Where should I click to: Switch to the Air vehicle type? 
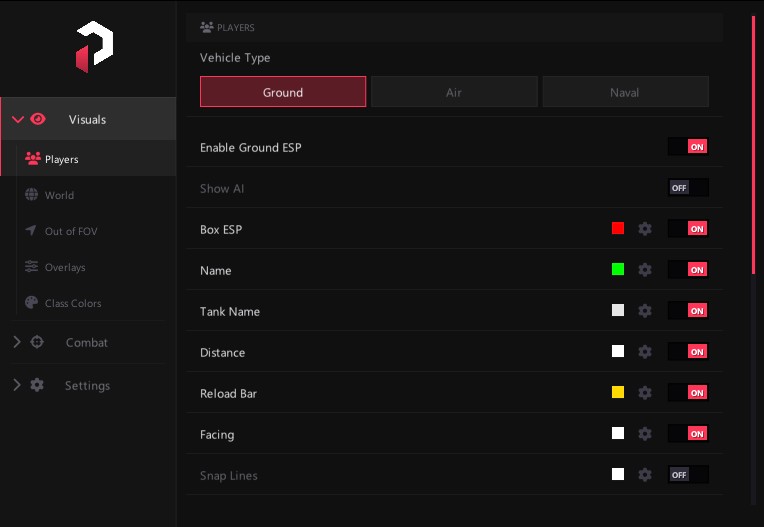point(454,92)
